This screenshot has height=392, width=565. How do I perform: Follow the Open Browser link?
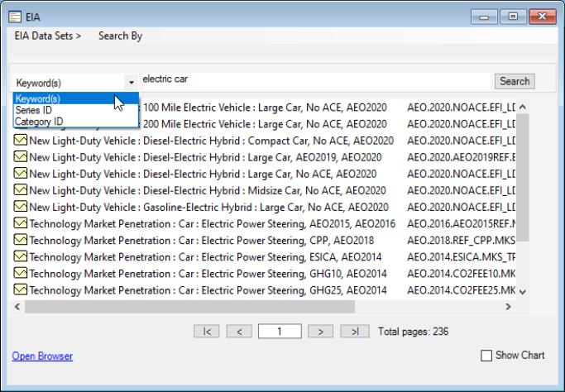pyautogui.click(x=42, y=356)
